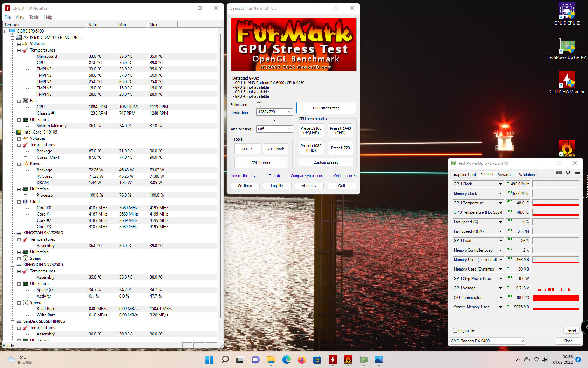Screen dimensions: 588x368
Task: Show hidden system tray icons
Action: (x=518, y=360)
